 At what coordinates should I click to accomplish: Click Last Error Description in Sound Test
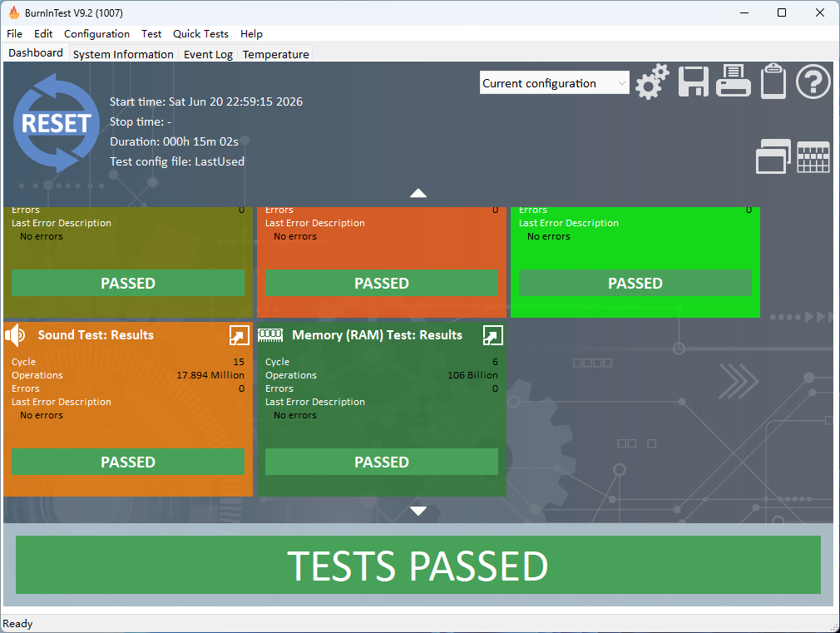[x=62, y=402]
